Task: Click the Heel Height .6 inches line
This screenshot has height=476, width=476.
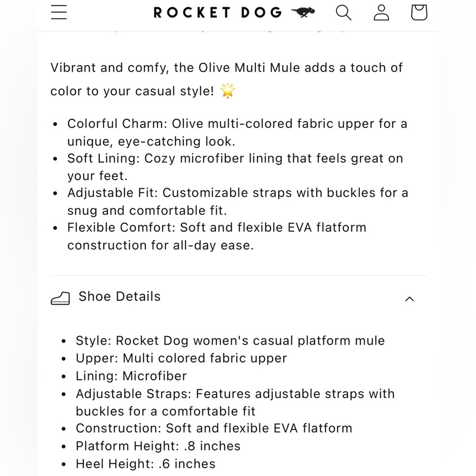Action: (145, 464)
